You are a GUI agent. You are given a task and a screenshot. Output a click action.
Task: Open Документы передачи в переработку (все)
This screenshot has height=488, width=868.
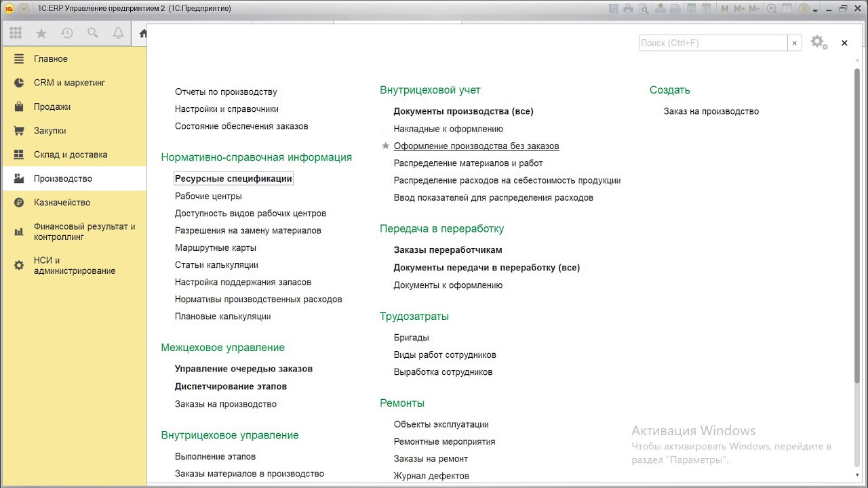tap(487, 268)
